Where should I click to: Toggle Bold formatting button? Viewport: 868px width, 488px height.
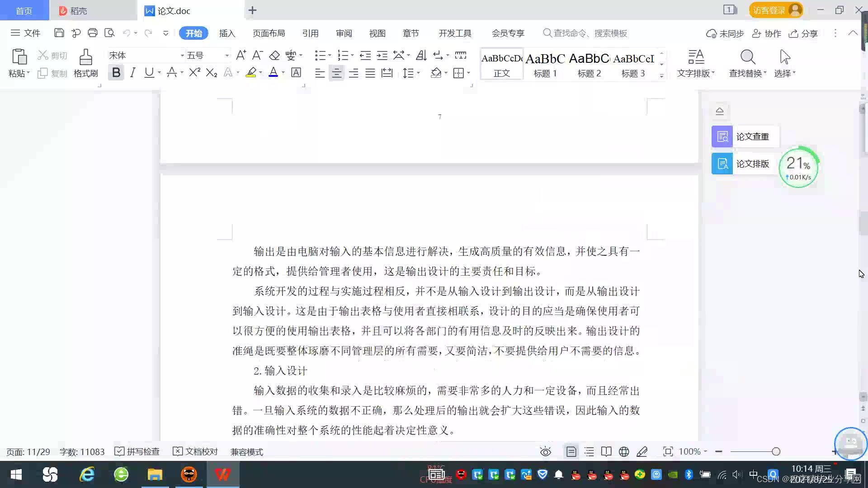click(116, 73)
